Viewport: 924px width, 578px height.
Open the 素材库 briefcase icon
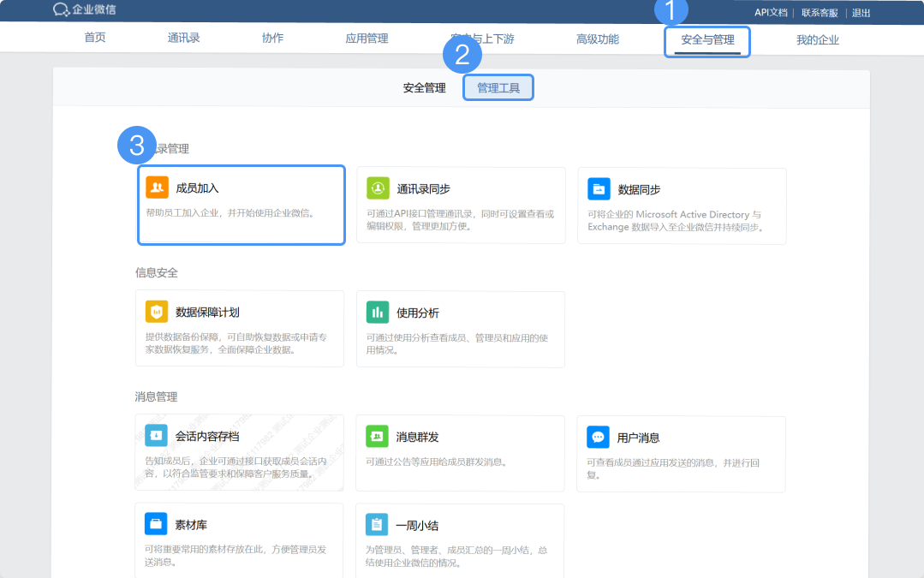tap(157, 523)
